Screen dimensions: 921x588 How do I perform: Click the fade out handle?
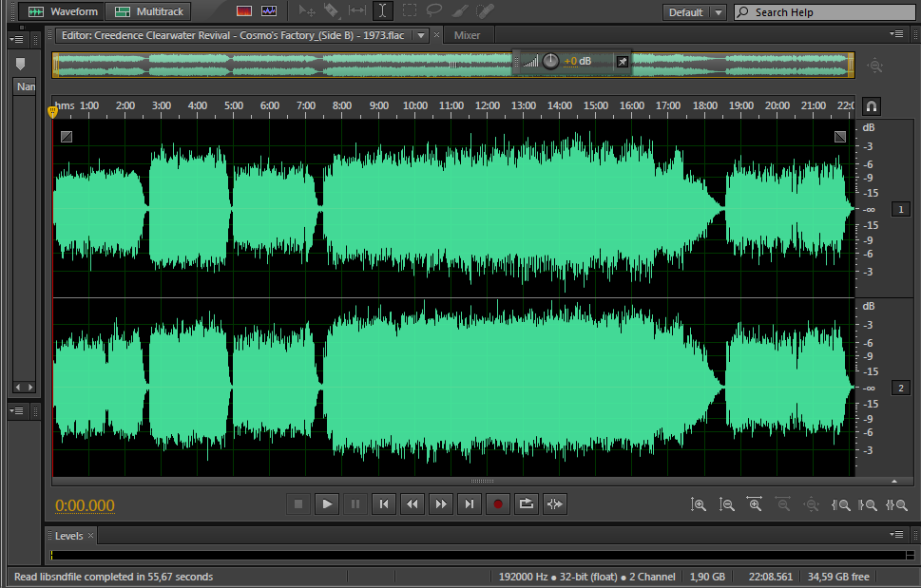(840, 137)
